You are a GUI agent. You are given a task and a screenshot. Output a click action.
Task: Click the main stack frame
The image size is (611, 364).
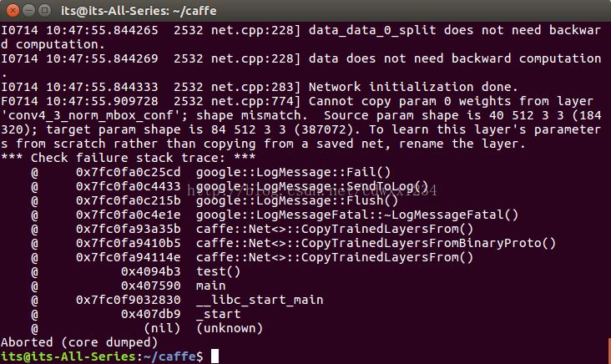click(211, 286)
